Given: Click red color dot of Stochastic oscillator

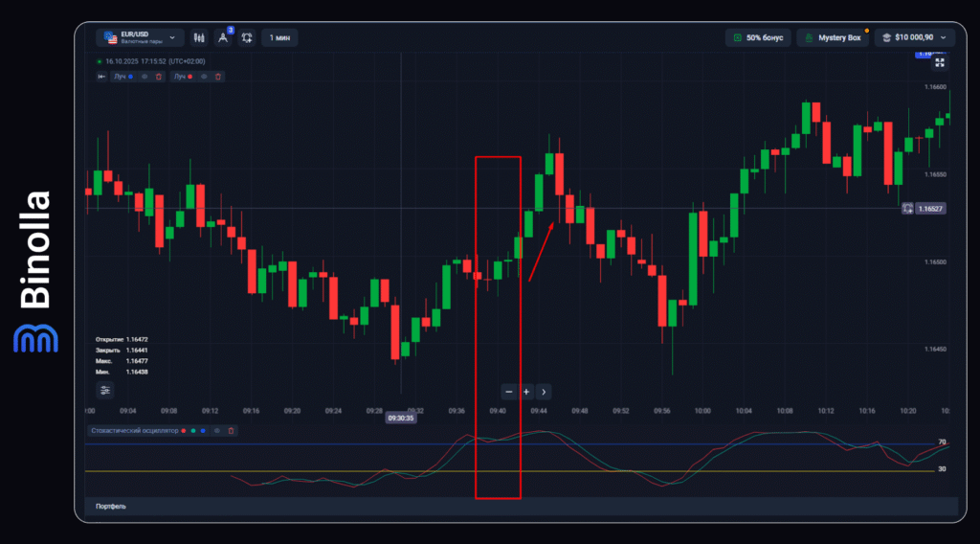Looking at the screenshot, I should tap(183, 431).
